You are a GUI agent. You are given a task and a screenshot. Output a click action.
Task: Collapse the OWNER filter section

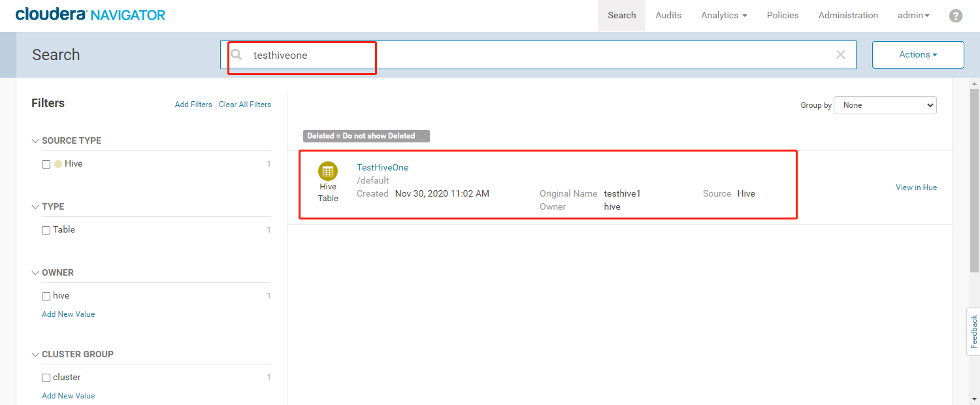[35, 272]
